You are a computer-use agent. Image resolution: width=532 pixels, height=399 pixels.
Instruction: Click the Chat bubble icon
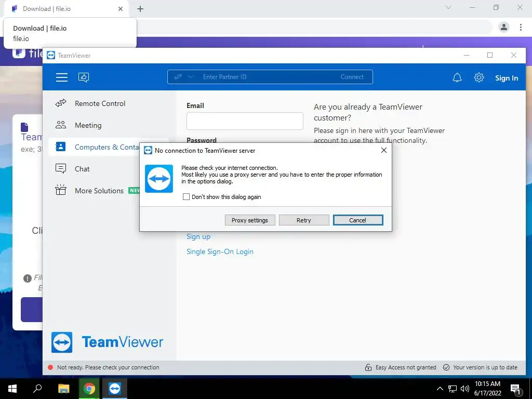[61, 168]
